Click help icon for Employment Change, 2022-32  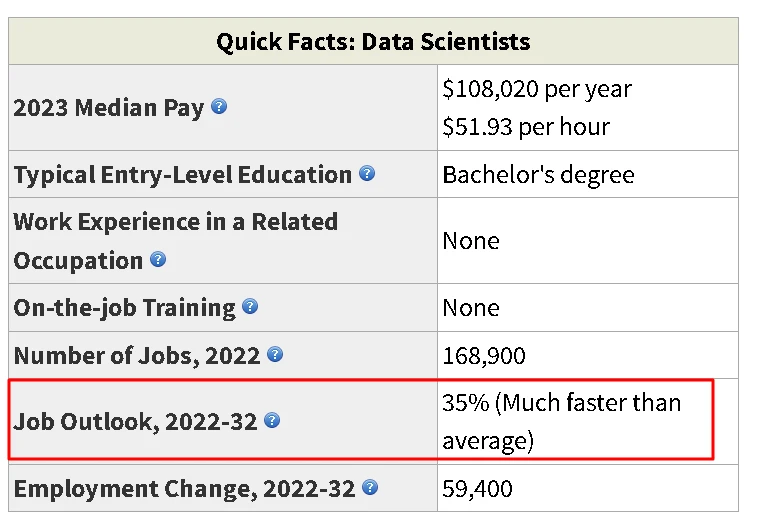point(370,488)
